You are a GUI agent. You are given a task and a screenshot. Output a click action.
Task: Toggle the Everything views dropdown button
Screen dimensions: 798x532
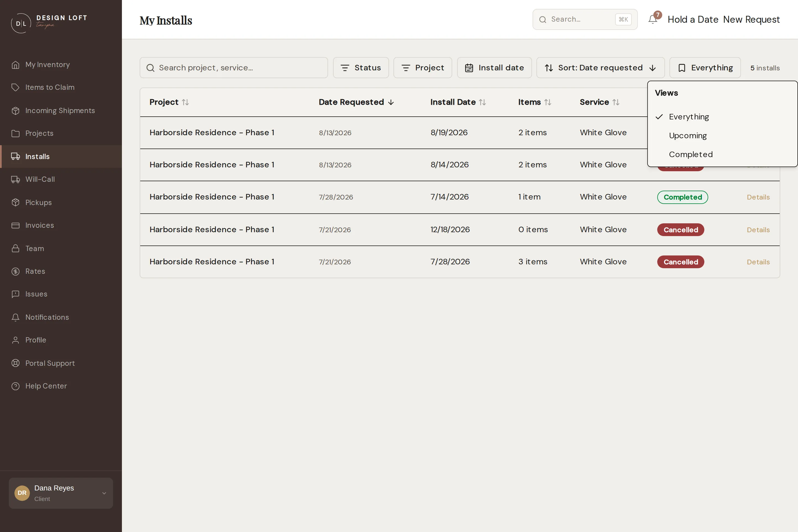pos(705,68)
